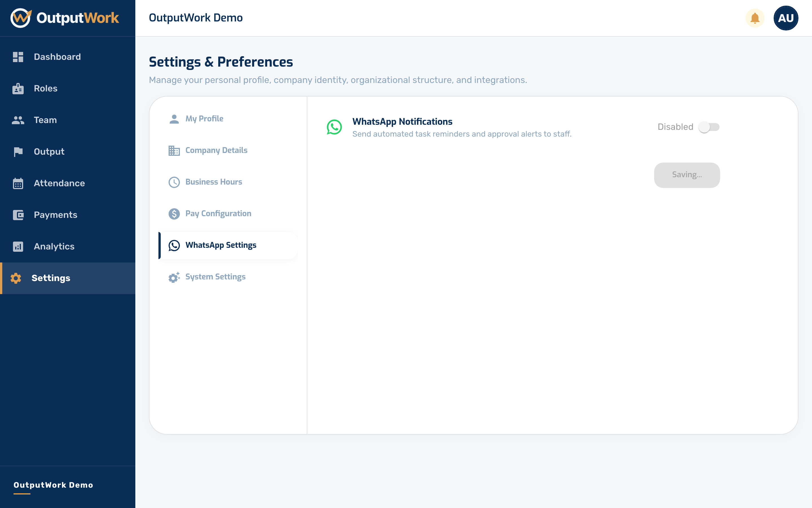Click the Business Hours clock icon
Screen dimensions: 812x508
click(x=174, y=182)
